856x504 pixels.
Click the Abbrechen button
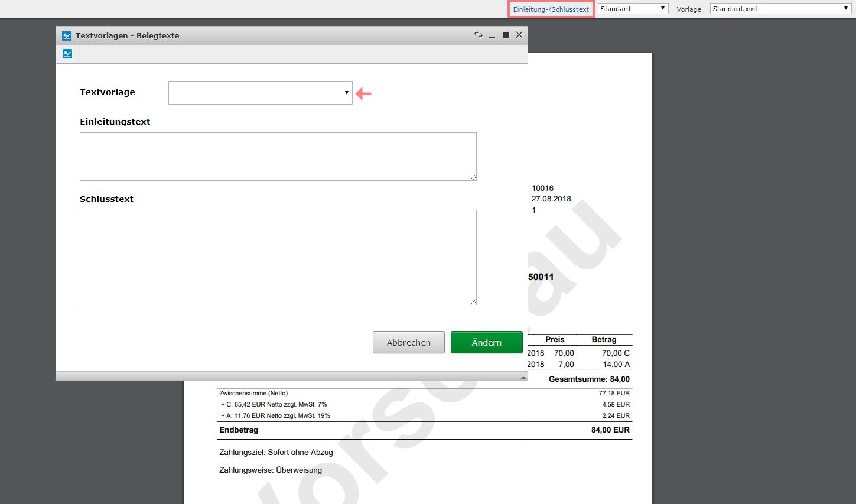coord(408,343)
